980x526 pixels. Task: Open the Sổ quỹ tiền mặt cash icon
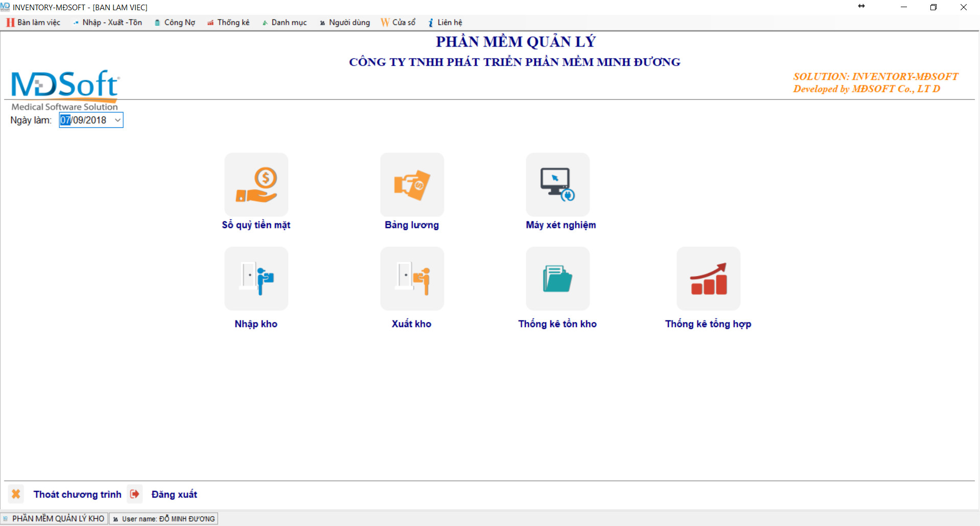256,185
